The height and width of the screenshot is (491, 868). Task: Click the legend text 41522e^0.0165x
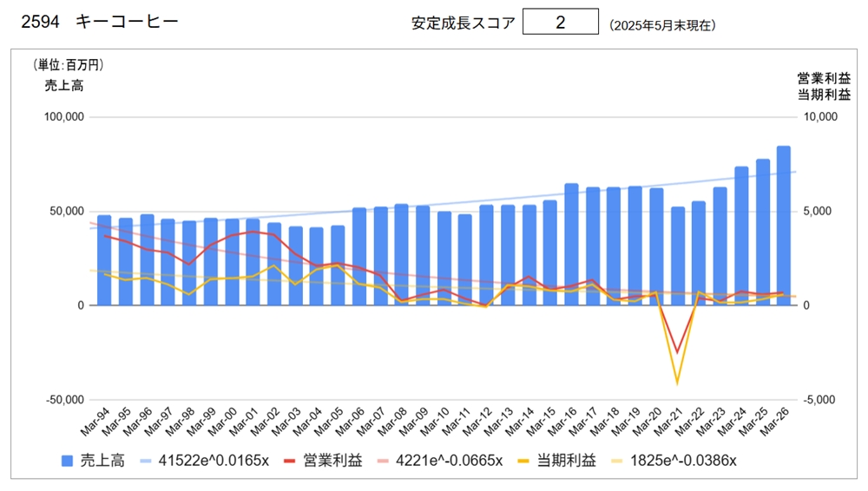(x=214, y=461)
